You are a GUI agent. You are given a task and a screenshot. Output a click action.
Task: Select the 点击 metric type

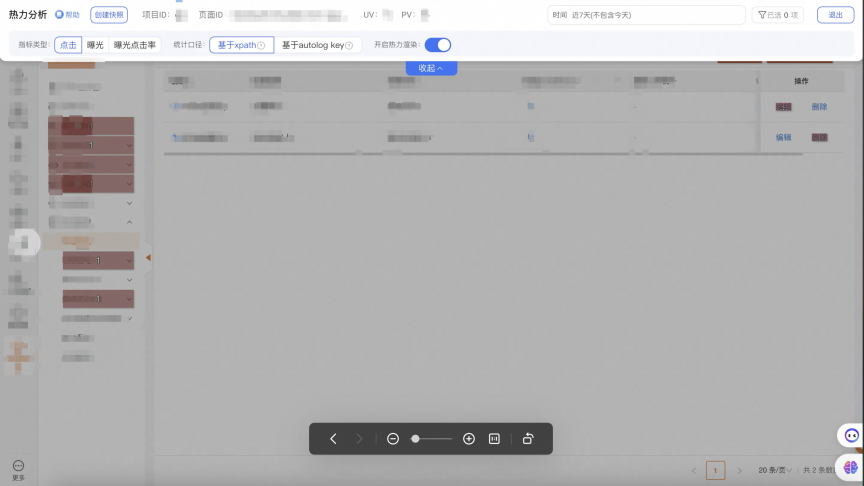[x=68, y=45]
